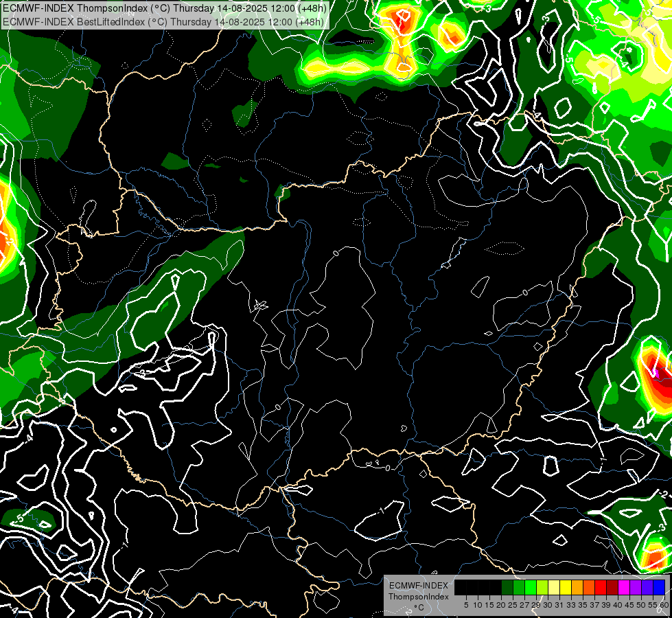The height and width of the screenshot is (618, 672).
Task: Pick the pure yellow 31–33 legend swatch
Action: (x=566, y=587)
